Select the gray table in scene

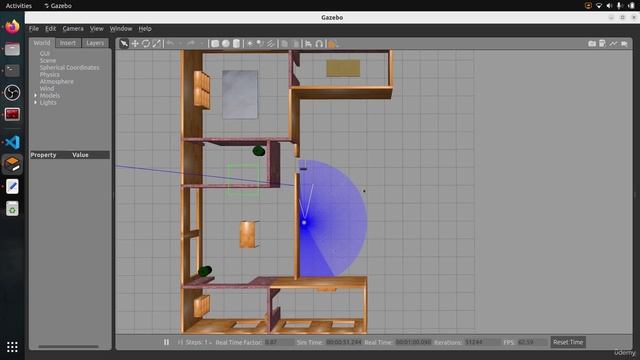(x=240, y=94)
